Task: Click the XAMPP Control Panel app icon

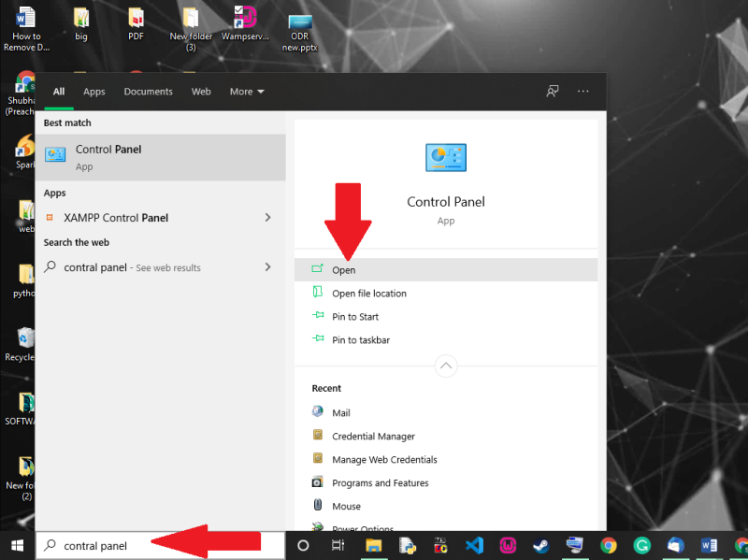Action: point(50,218)
